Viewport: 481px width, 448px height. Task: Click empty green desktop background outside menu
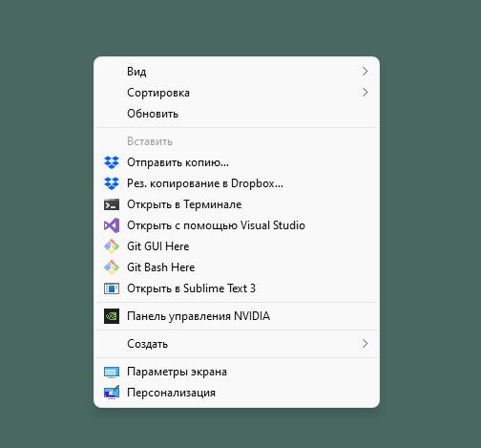[429, 223]
